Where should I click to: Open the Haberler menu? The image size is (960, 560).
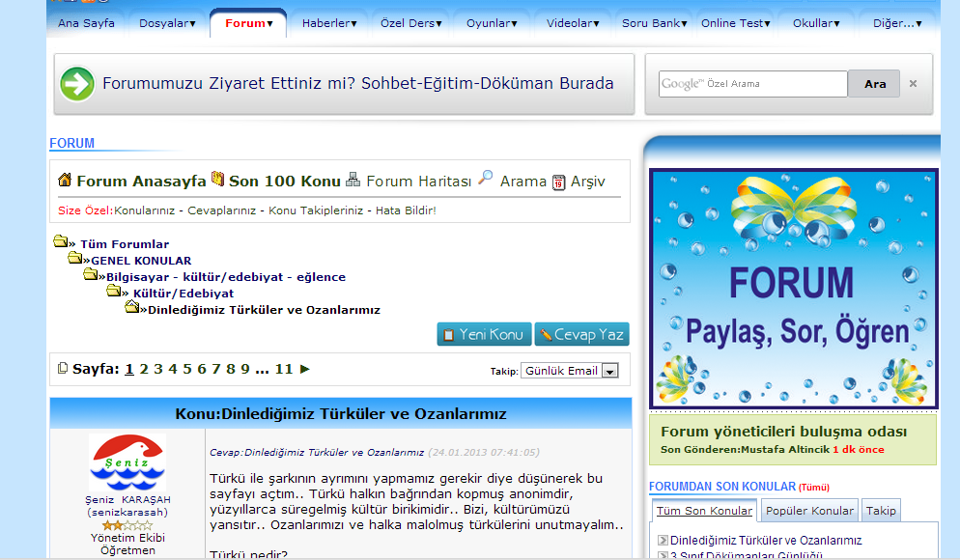point(328,23)
